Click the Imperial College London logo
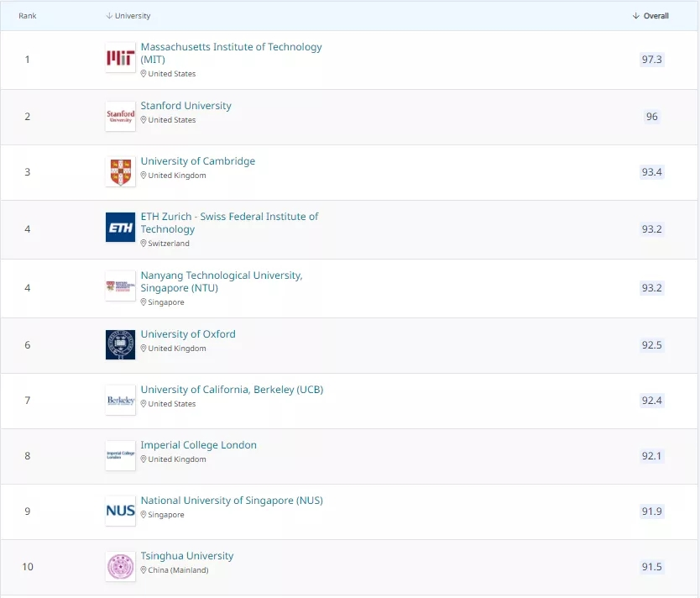 (120, 455)
